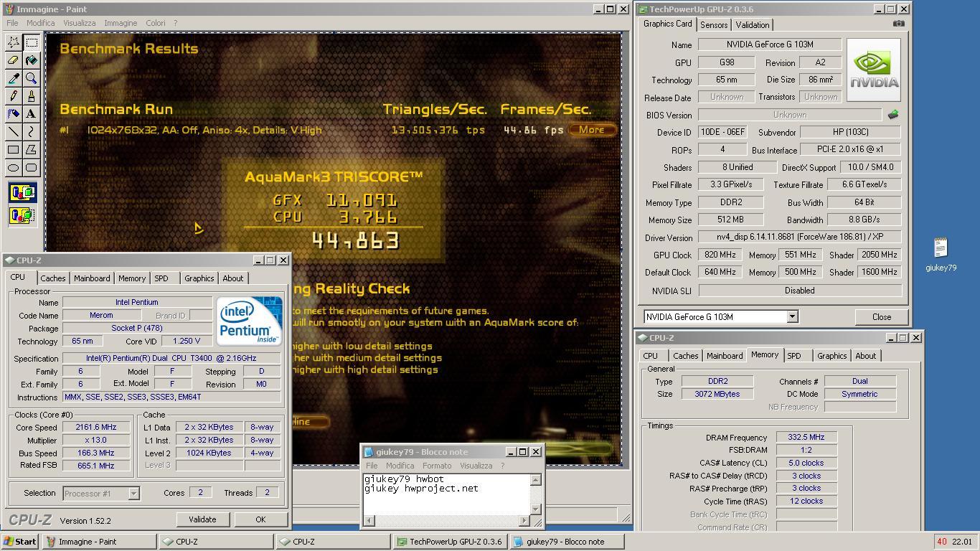Select the Ellipse shape tool
980x551 pixels.
click(x=14, y=168)
